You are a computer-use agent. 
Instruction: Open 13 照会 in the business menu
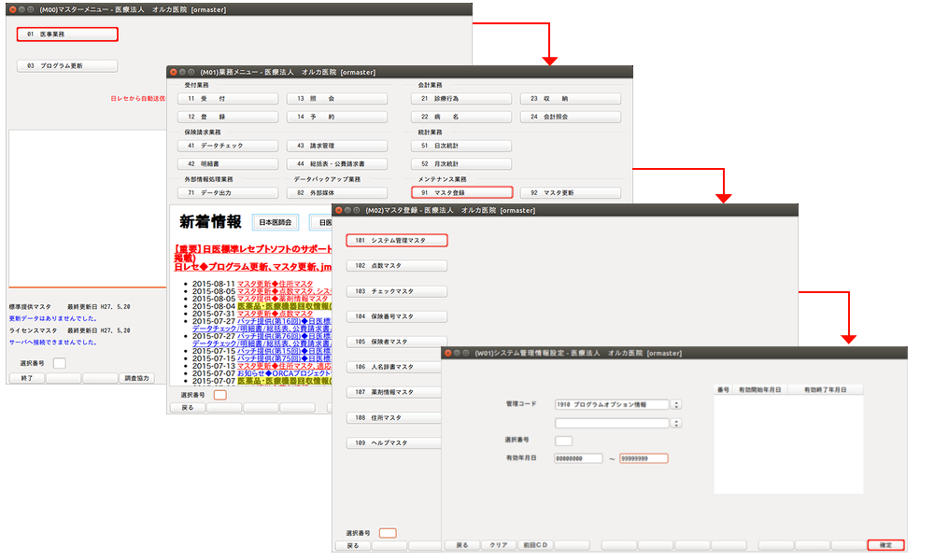pyautogui.click(x=337, y=99)
